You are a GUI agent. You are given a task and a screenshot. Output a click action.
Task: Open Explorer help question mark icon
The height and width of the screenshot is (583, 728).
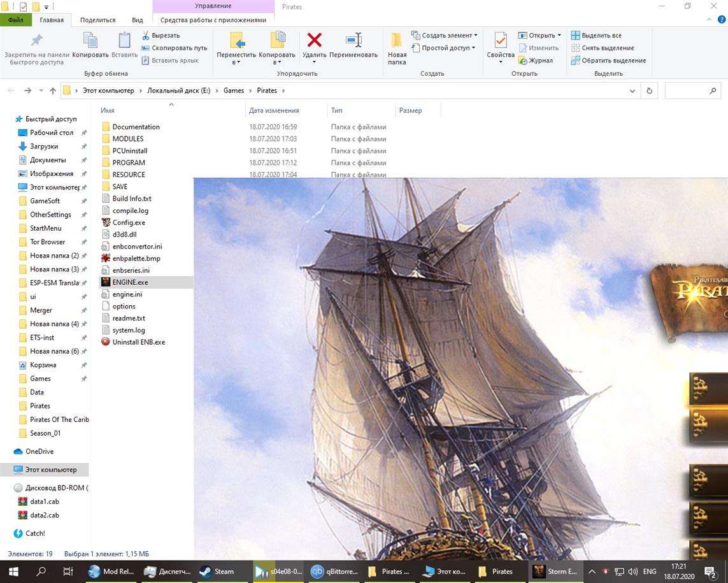click(722, 20)
